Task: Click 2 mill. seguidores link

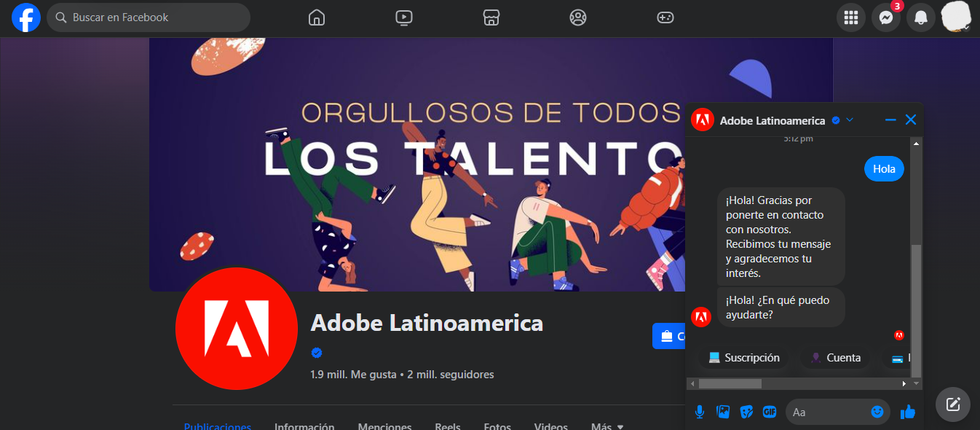Action: (x=451, y=375)
